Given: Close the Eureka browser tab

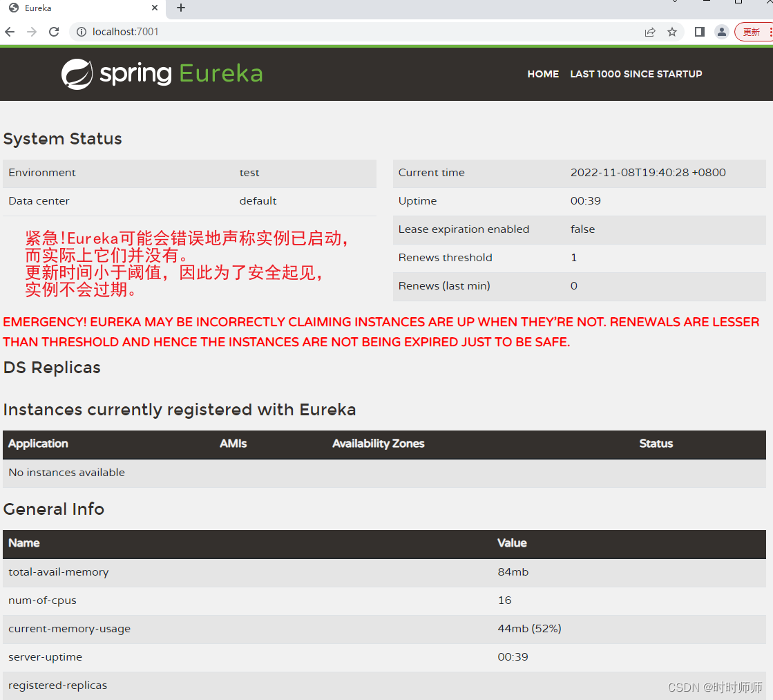Looking at the screenshot, I should pyautogui.click(x=154, y=8).
